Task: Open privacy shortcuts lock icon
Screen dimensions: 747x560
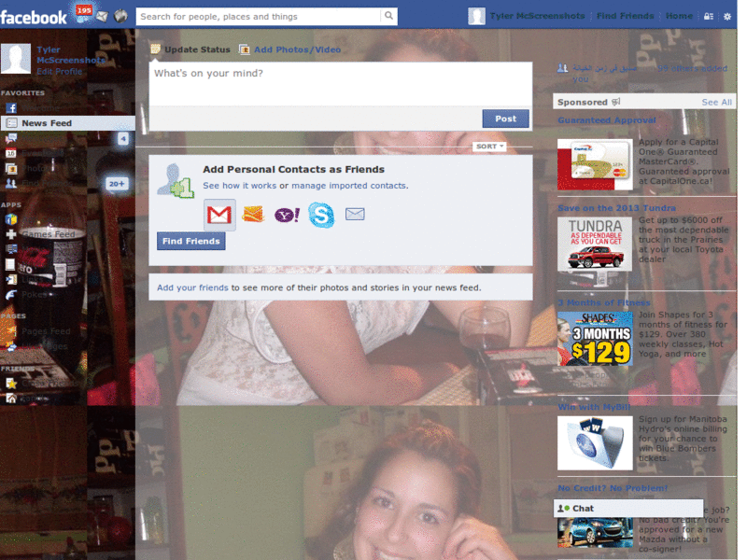Action: [709, 16]
